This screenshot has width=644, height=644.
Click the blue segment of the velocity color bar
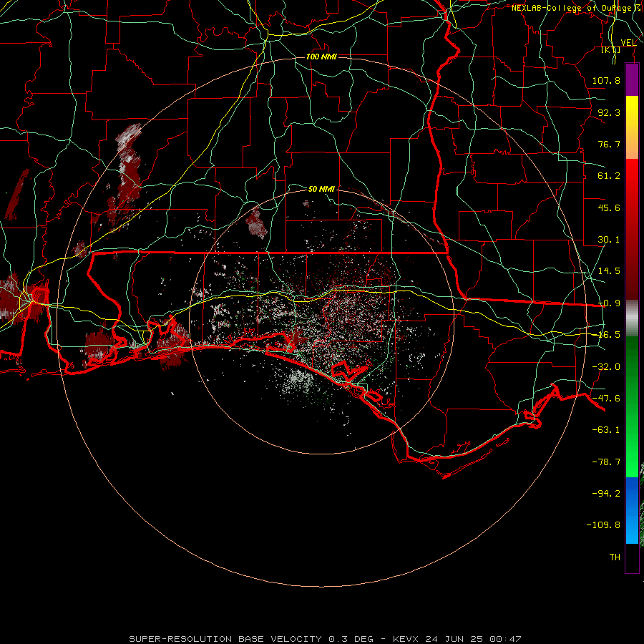pos(632,510)
